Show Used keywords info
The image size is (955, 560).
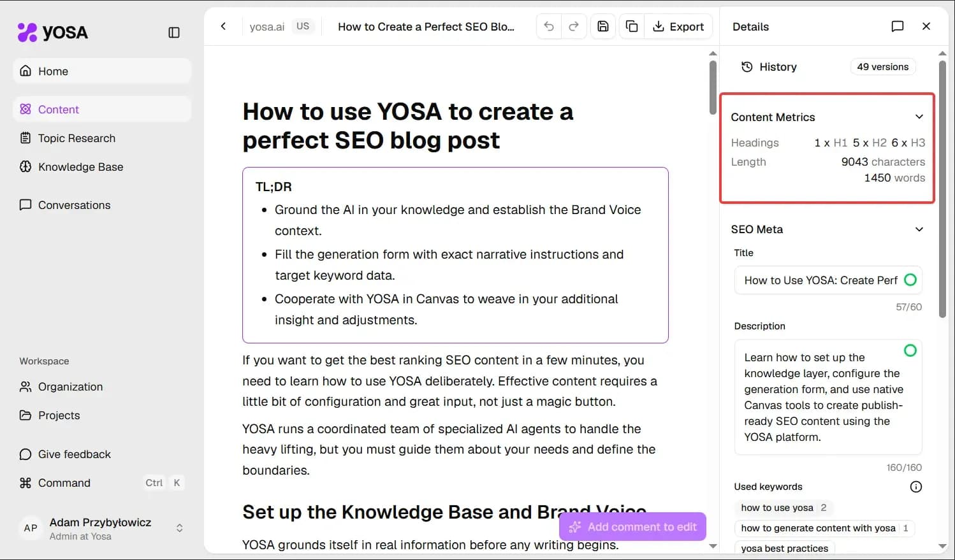(916, 487)
